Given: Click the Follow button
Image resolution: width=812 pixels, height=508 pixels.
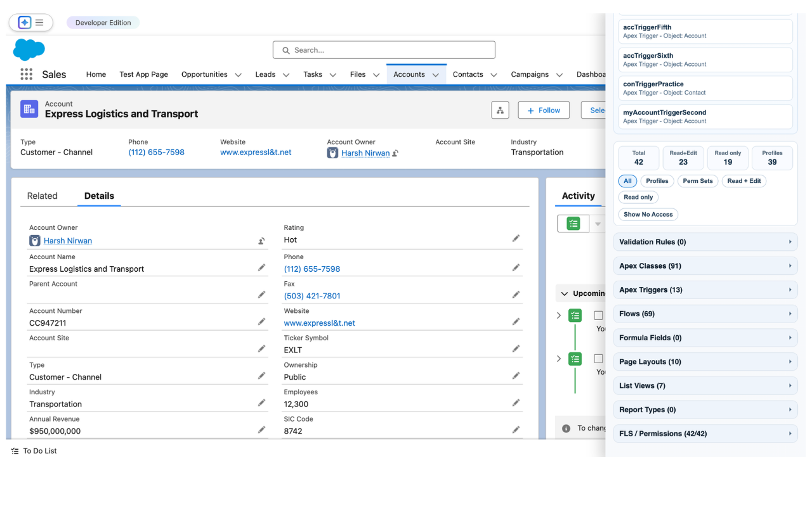Looking at the screenshot, I should (544, 110).
